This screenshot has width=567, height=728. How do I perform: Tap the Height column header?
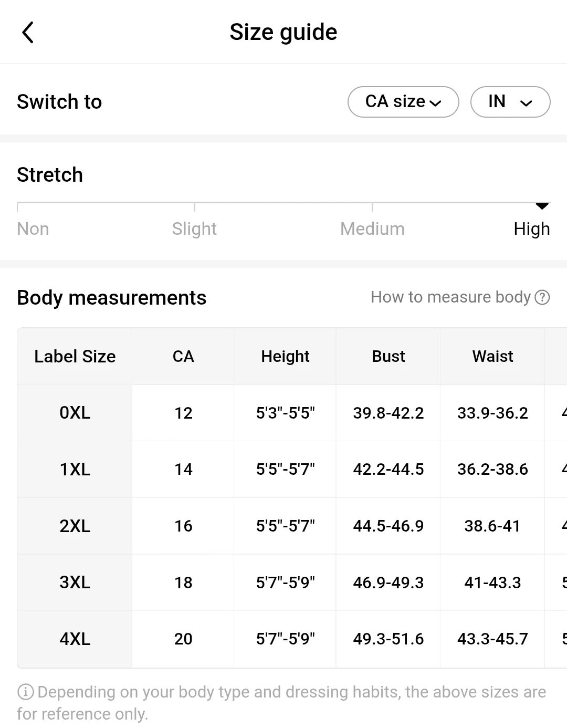pyautogui.click(x=285, y=357)
